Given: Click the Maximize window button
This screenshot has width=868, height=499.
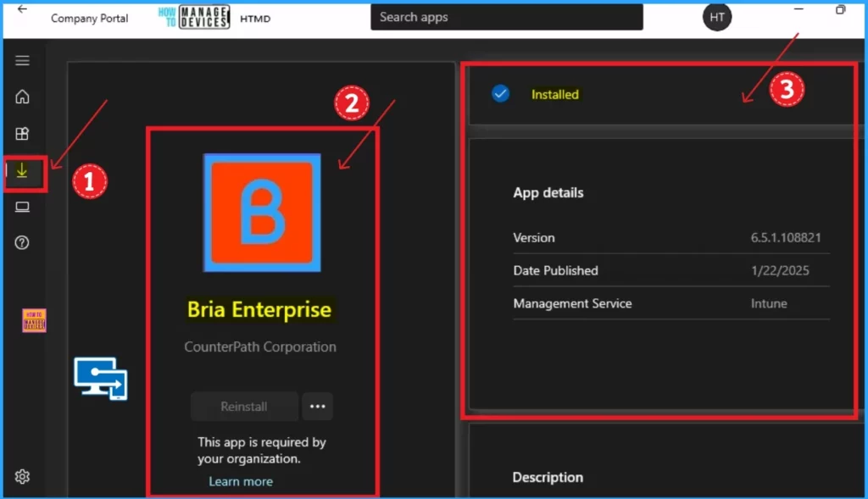Looking at the screenshot, I should click(840, 9).
